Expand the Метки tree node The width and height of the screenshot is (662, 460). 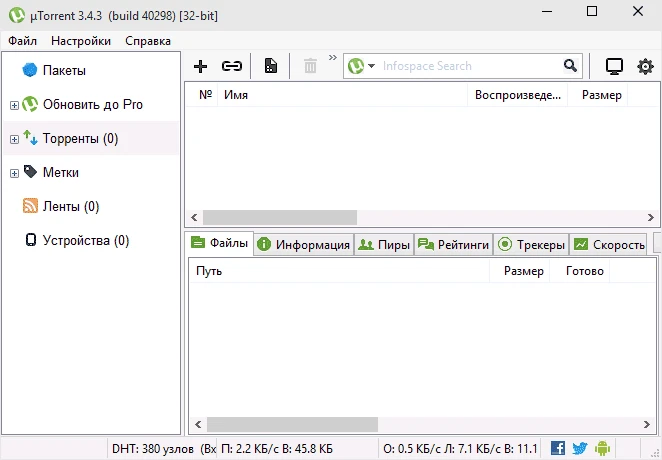[14, 173]
